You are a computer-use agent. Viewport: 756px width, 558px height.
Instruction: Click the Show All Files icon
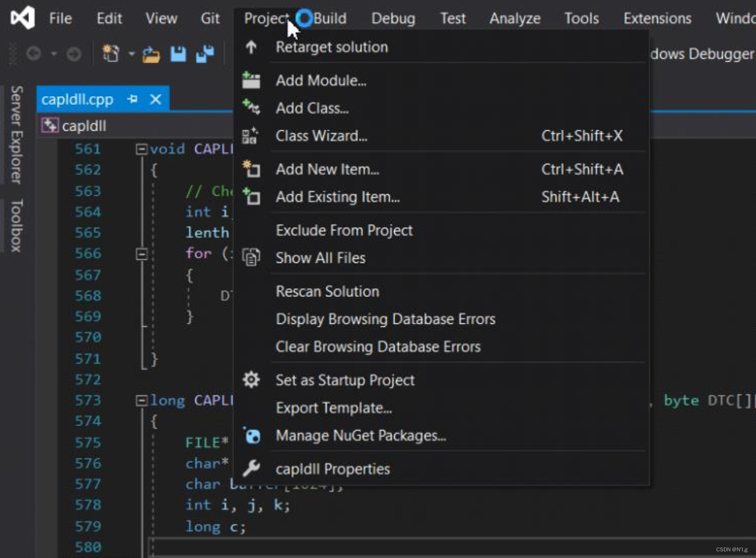(251, 257)
